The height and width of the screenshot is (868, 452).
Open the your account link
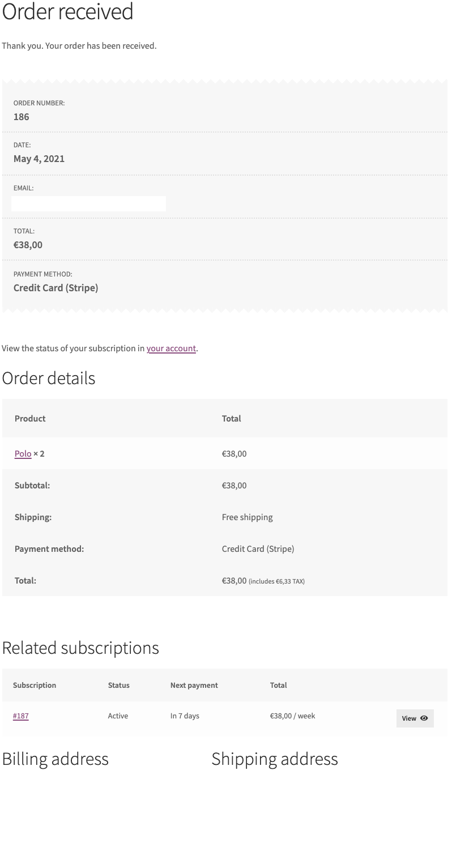[171, 348]
